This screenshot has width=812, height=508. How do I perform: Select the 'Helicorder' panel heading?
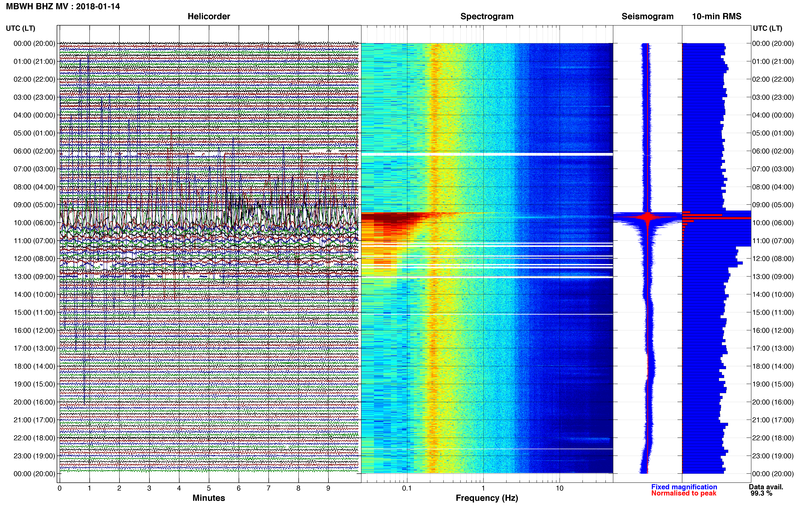[x=209, y=16]
